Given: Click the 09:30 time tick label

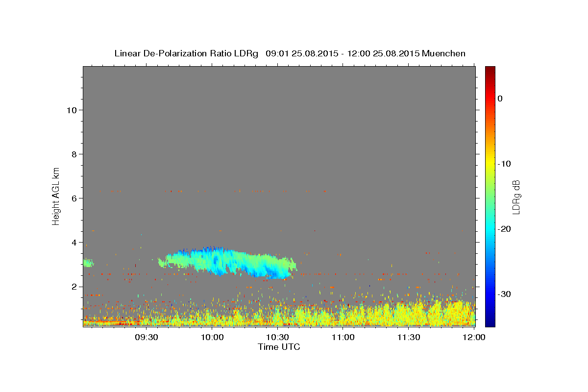Looking at the screenshot, I should pyautogui.click(x=147, y=337).
